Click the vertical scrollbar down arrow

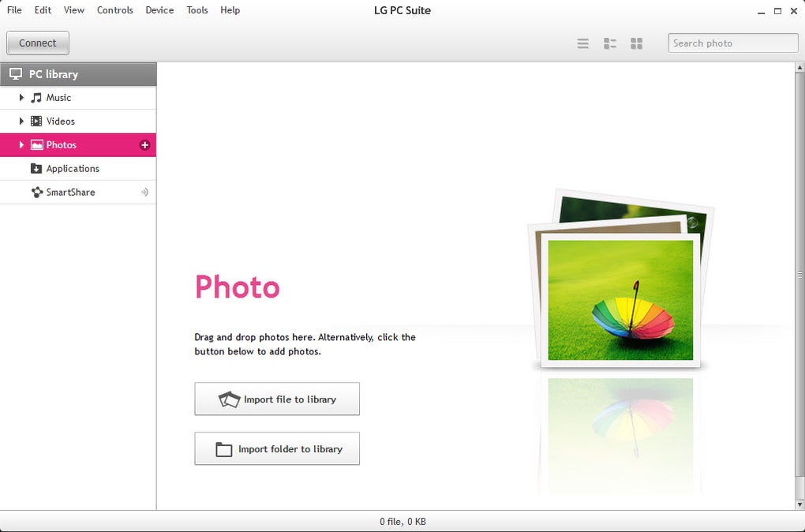click(799, 505)
